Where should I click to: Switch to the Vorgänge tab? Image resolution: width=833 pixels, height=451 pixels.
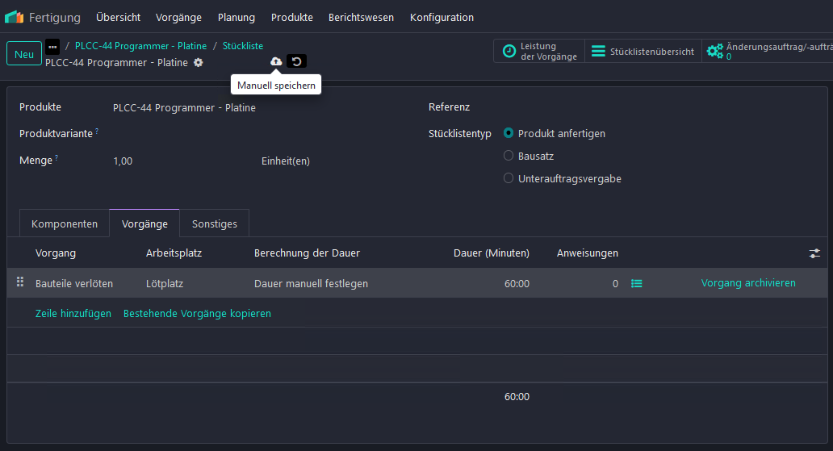(144, 224)
